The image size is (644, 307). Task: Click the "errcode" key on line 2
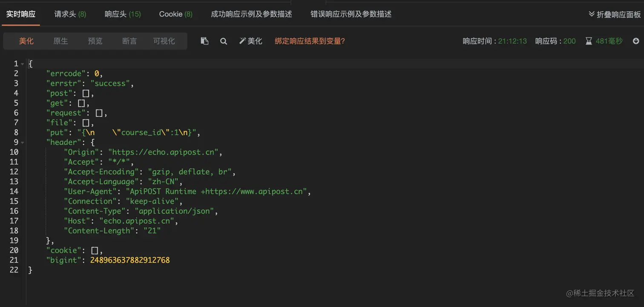click(66, 74)
